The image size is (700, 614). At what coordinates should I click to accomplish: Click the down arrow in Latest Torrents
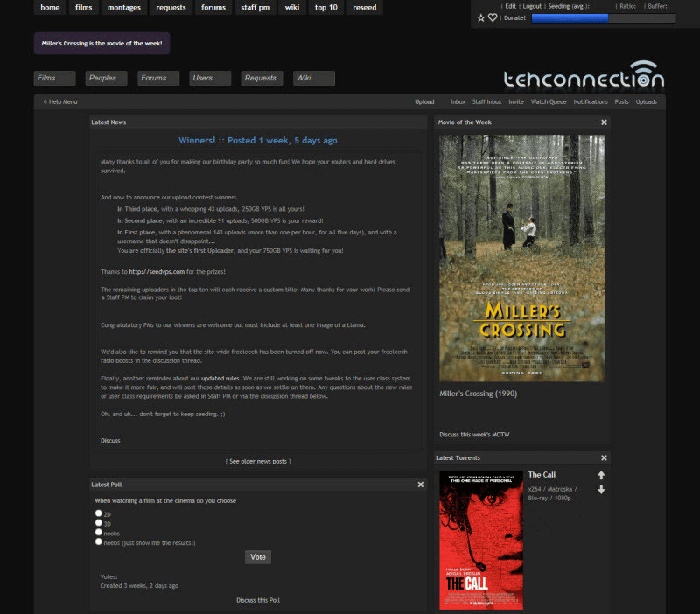coord(601,490)
